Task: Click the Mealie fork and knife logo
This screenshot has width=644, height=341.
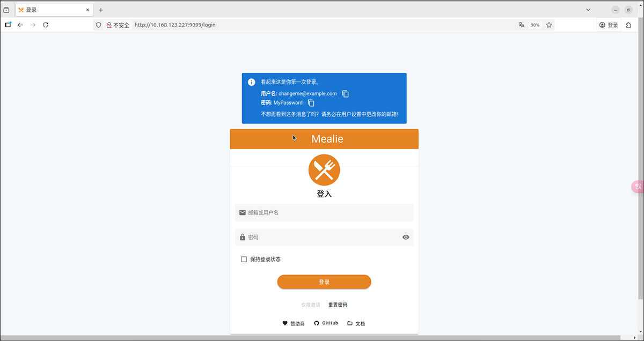Action: coord(324,170)
